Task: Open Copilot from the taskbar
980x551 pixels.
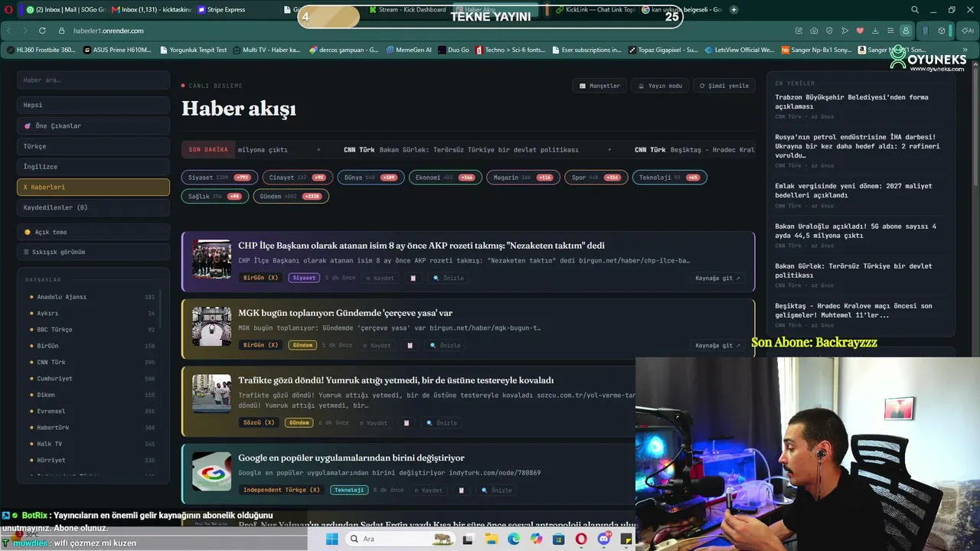Action: coord(536,540)
